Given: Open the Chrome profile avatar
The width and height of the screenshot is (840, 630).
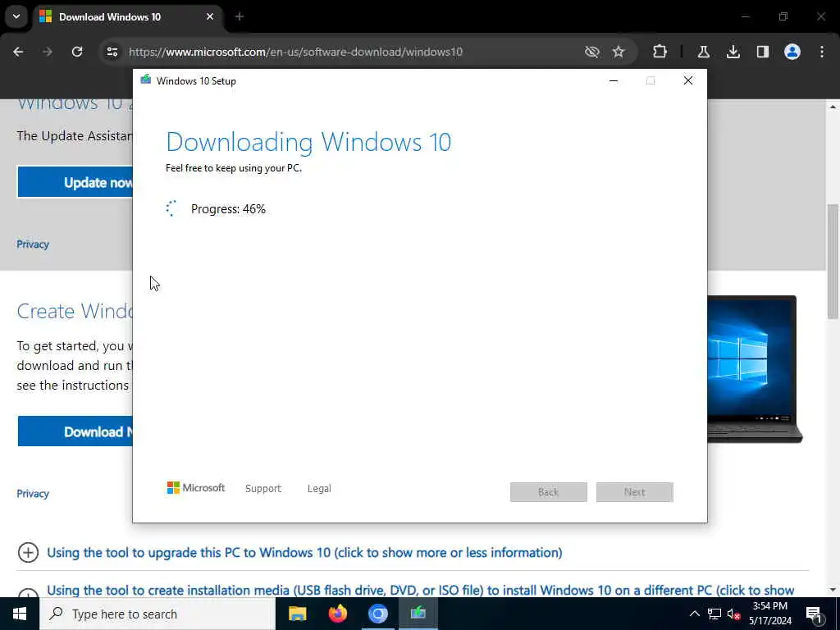Looking at the screenshot, I should [792, 52].
